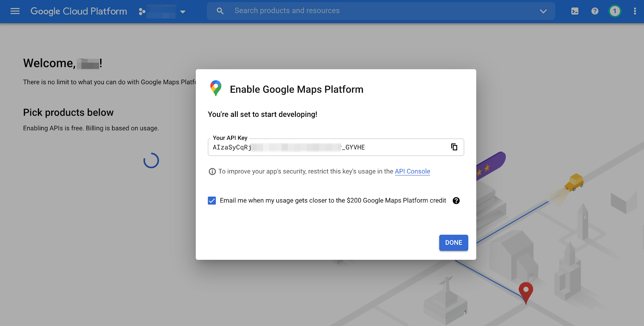Click the search magnifier icon
This screenshot has height=326, width=644.
pyautogui.click(x=220, y=11)
